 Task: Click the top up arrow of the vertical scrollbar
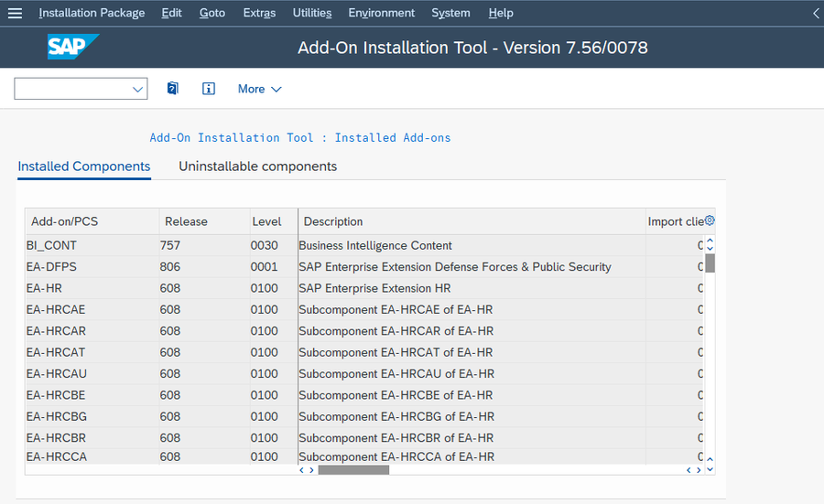pyautogui.click(x=710, y=241)
